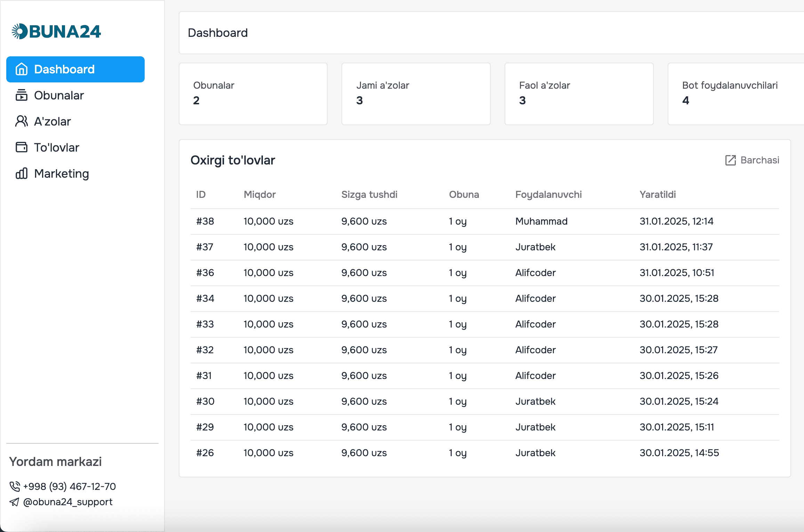Click the Obunalar subscriptions icon
This screenshot has height=532, width=804.
tap(22, 95)
